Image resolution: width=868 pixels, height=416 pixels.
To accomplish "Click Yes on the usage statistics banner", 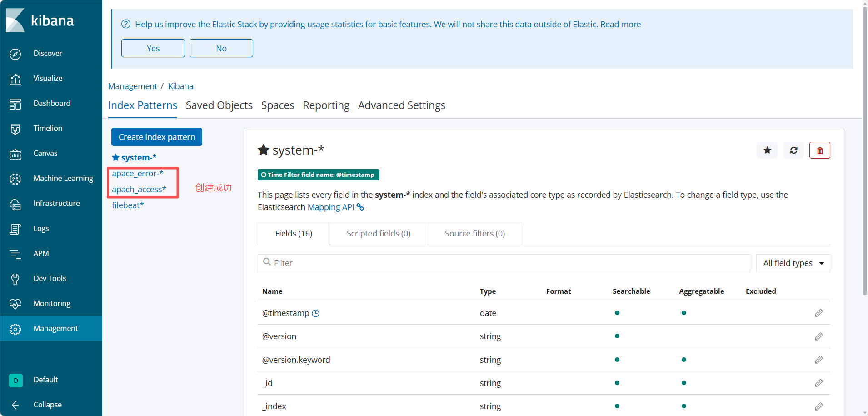I will [153, 49].
